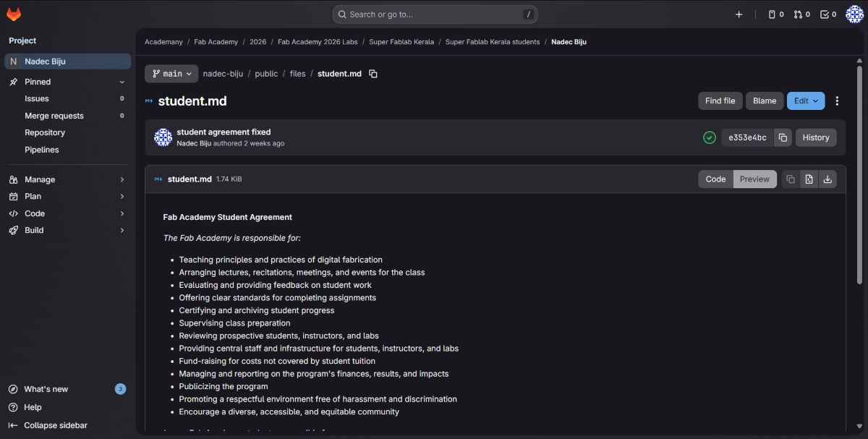868x439 pixels.
Task: Copy file path icon next to student.md
Action: (x=373, y=74)
